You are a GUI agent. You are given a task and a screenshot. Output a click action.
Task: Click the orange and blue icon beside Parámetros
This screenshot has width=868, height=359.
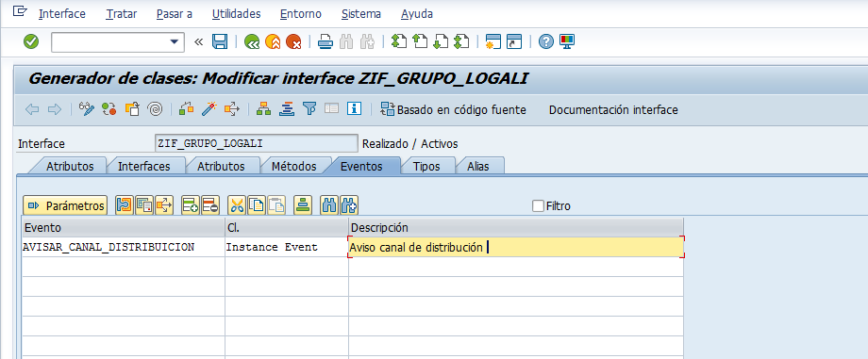pyautogui.click(x=125, y=205)
